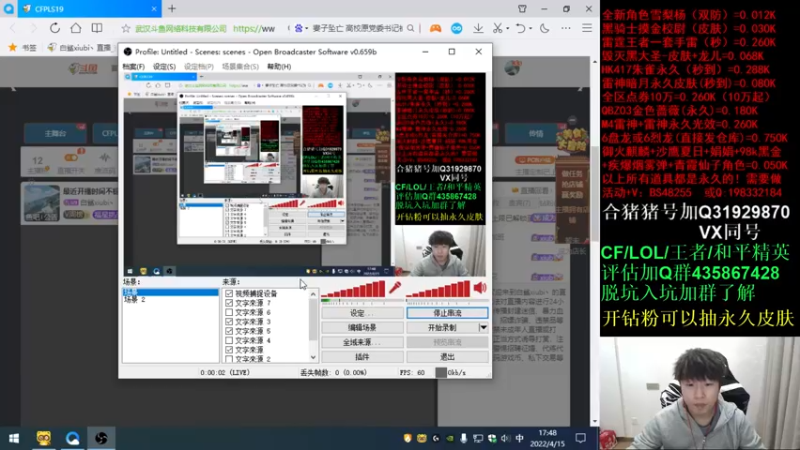Open the owl app on taskbar
The image size is (800, 450).
click(x=43, y=438)
